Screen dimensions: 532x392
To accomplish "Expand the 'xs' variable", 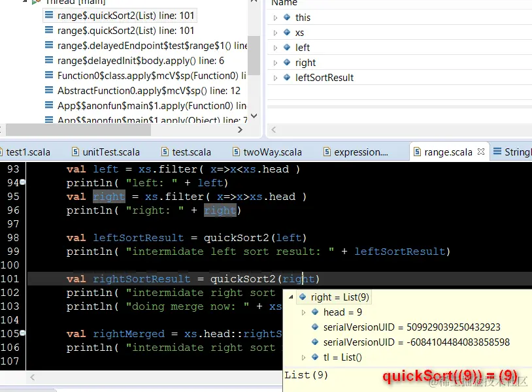I will (x=275, y=33).
